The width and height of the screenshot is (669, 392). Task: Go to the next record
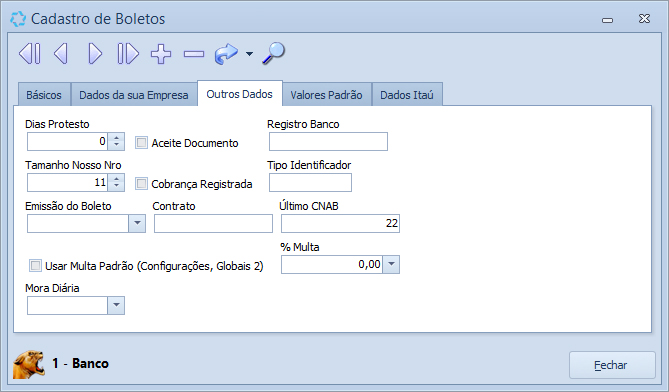(x=95, y=54)
